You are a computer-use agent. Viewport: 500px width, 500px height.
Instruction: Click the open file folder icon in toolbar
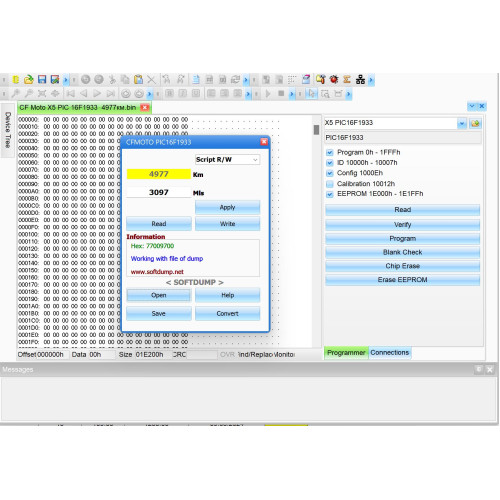(29, 79)
